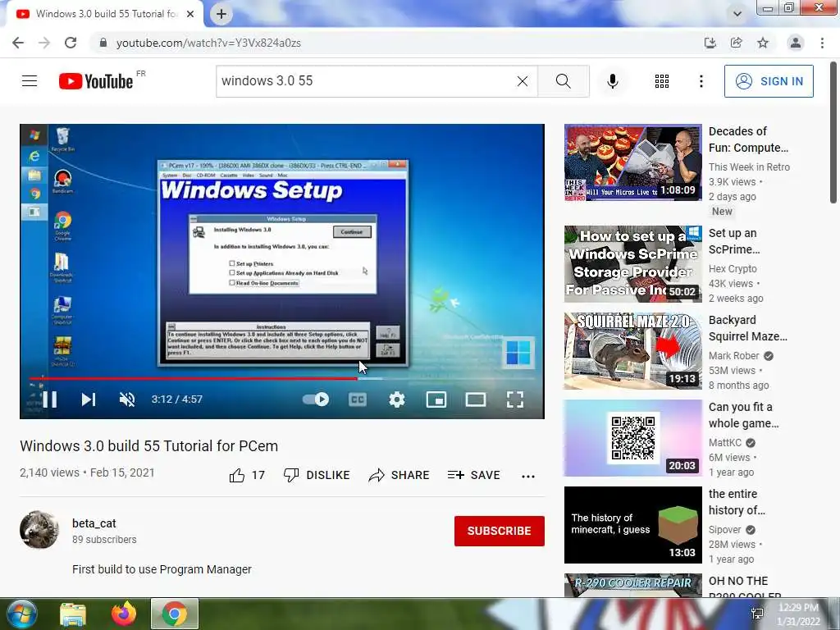Open the ScPrime Storage Provider thumbnail
This screenshot has height=630, width=840.
coord(632,264)
